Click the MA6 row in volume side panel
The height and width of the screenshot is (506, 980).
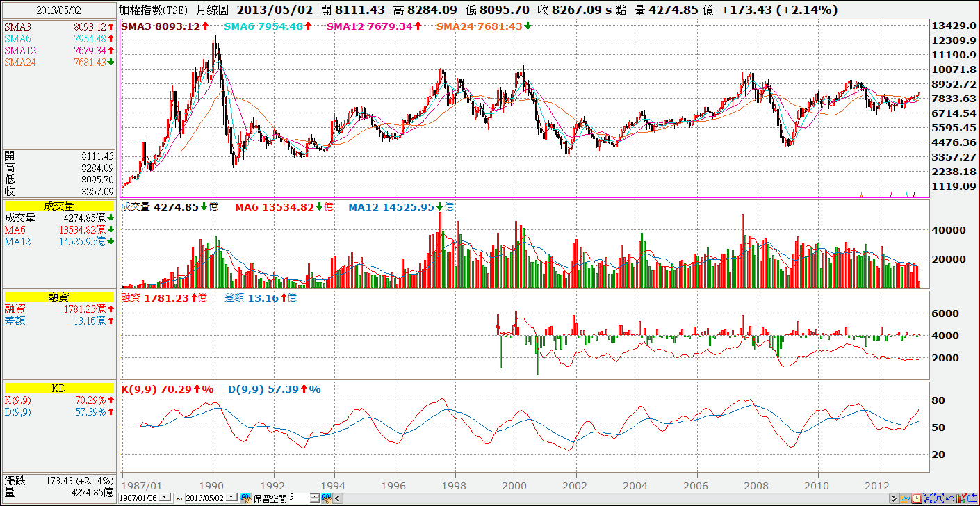[58, 229]
